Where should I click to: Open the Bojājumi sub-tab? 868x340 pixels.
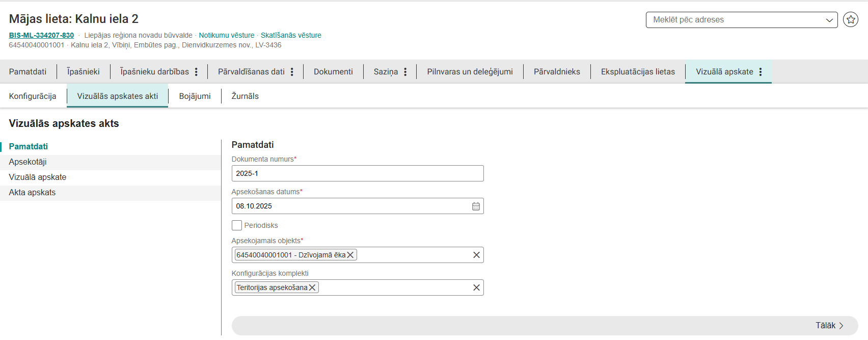(195, 96)
